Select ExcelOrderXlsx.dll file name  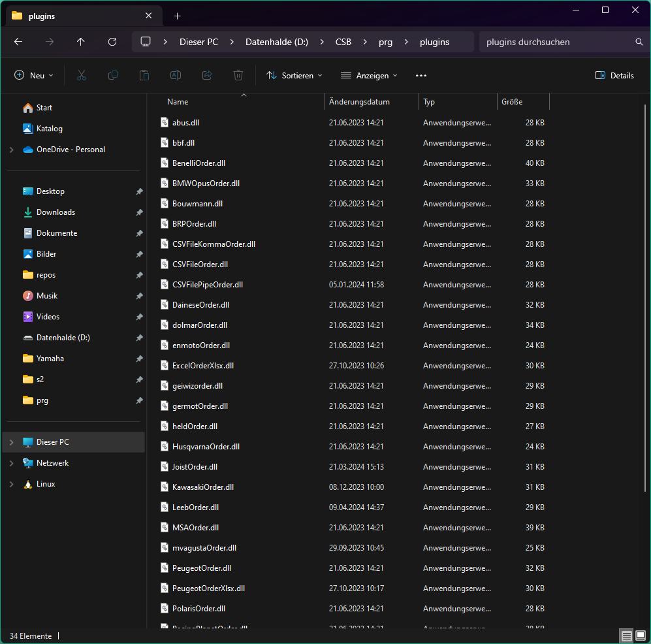tap(203, 365)
